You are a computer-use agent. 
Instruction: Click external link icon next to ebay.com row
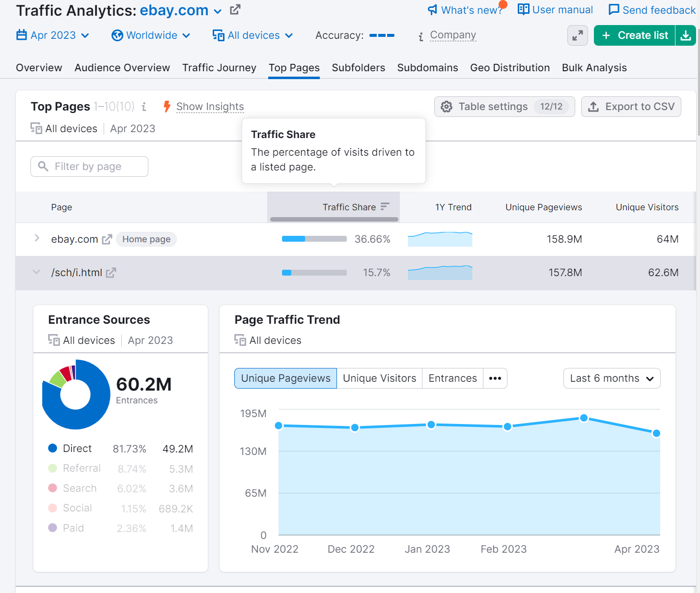[107, 239]
